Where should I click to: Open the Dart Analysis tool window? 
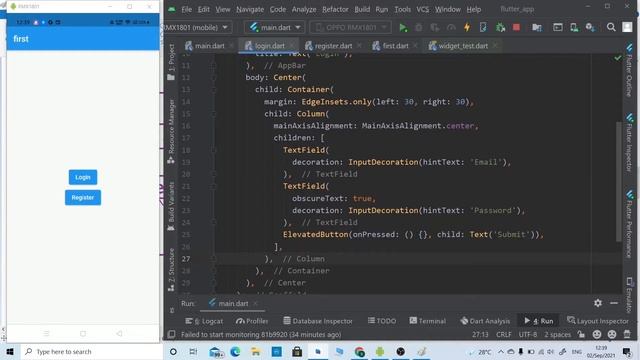click(485, 321)
